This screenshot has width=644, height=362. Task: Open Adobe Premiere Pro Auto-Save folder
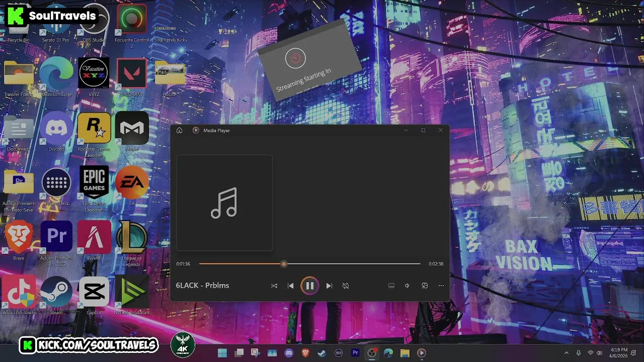[x=19, y=190]
